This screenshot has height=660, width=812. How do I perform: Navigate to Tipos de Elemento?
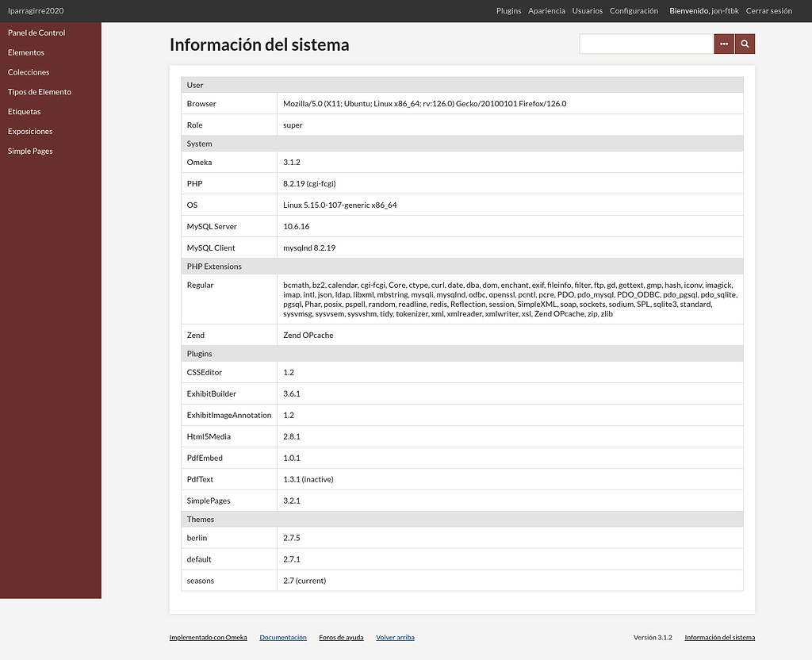[x=38, y=91]
